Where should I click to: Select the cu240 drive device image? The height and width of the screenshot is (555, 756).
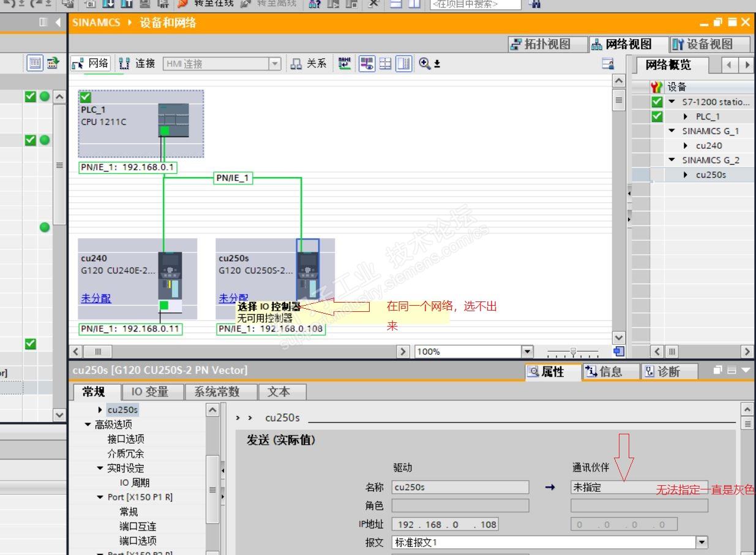pyautogui.click(x=170, y=275)
